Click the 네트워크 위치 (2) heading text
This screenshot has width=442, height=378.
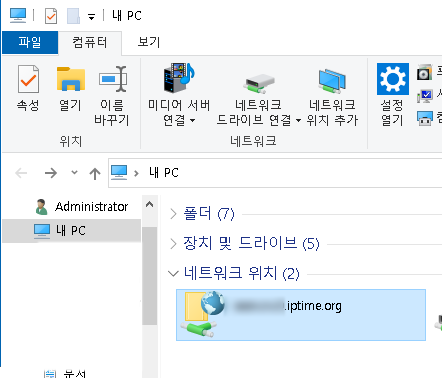(x=241, y=274)
